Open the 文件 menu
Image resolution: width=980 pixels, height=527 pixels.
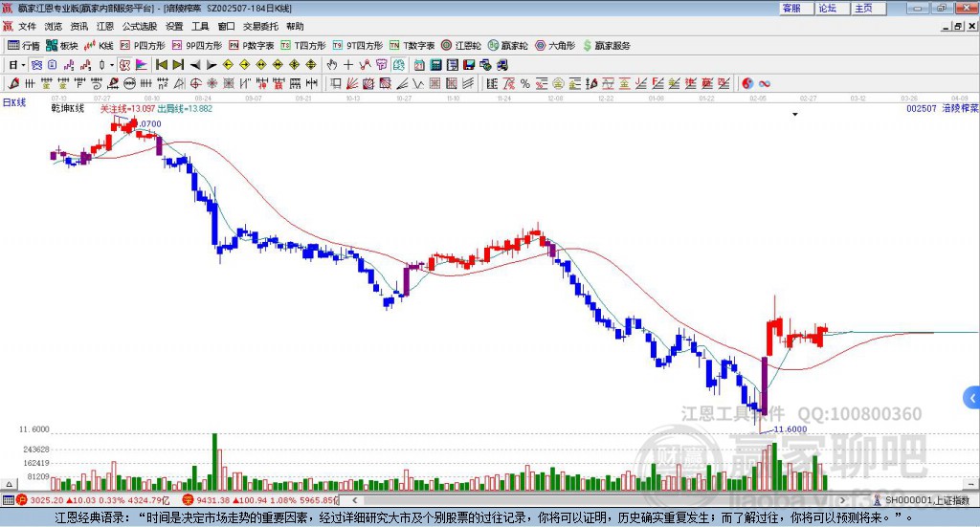click(27, 26)
